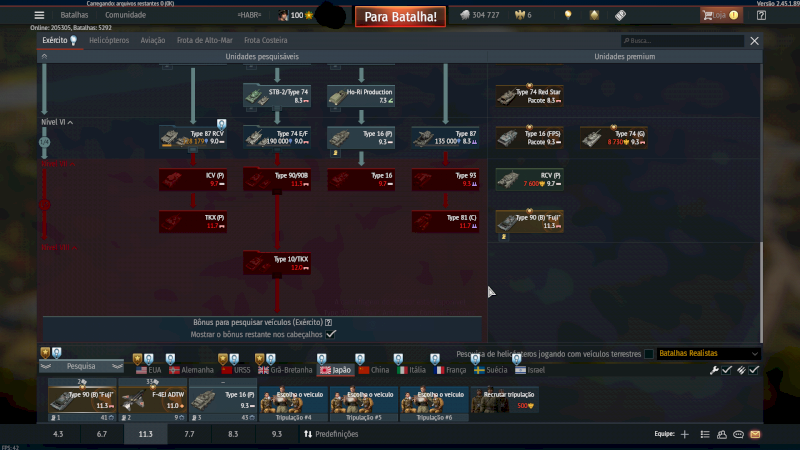This screenshot has width=800, height=450.
Task: Select the 9.3 preset lineup
Action: (277, 434)
